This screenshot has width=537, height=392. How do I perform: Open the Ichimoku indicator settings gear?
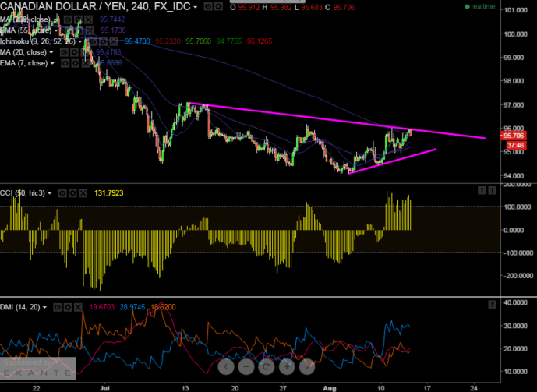point(103,41)
